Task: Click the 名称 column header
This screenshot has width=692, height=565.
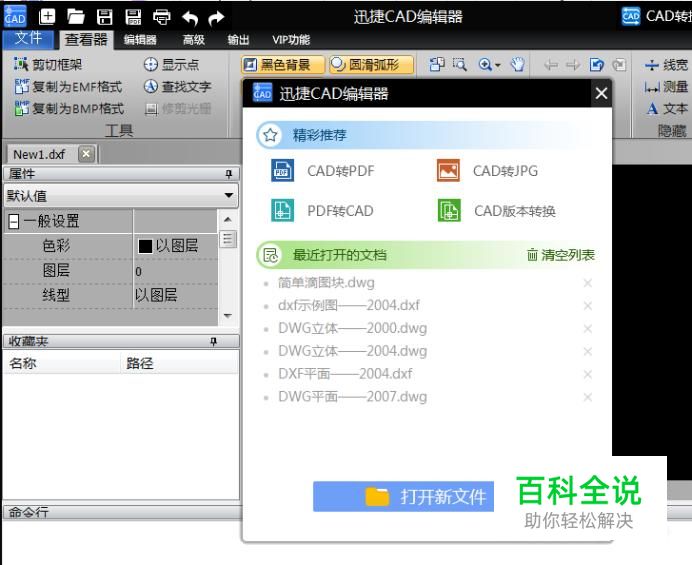Action: (x=23, y=363)
